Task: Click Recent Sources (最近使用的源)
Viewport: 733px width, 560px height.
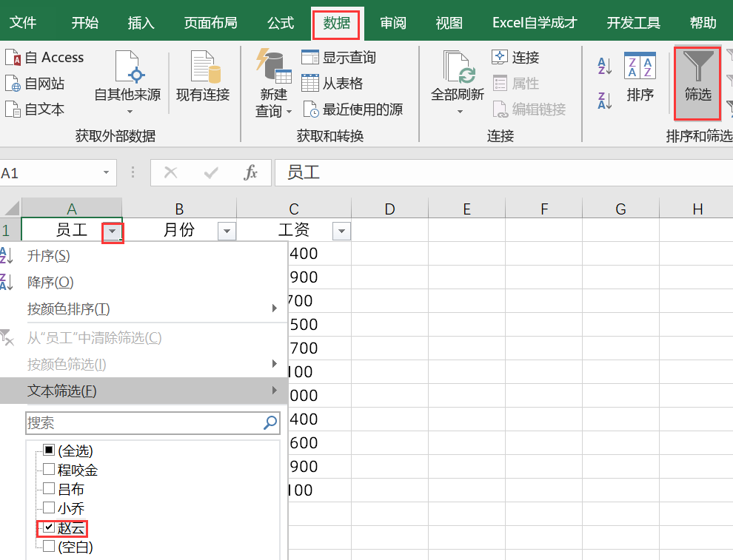Action: coord(353,109)
